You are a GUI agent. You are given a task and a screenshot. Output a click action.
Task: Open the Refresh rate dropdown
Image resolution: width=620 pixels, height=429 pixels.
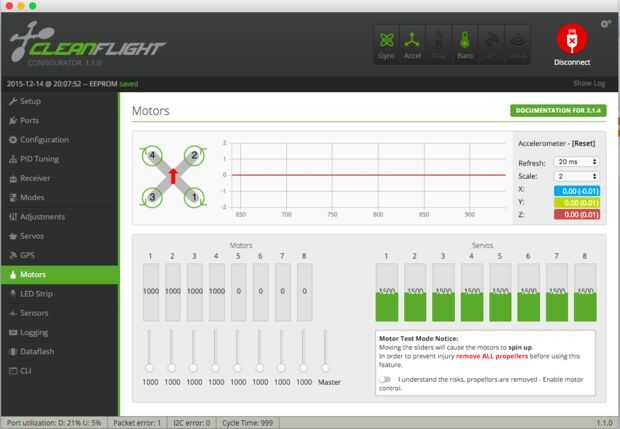click(577, 162)
